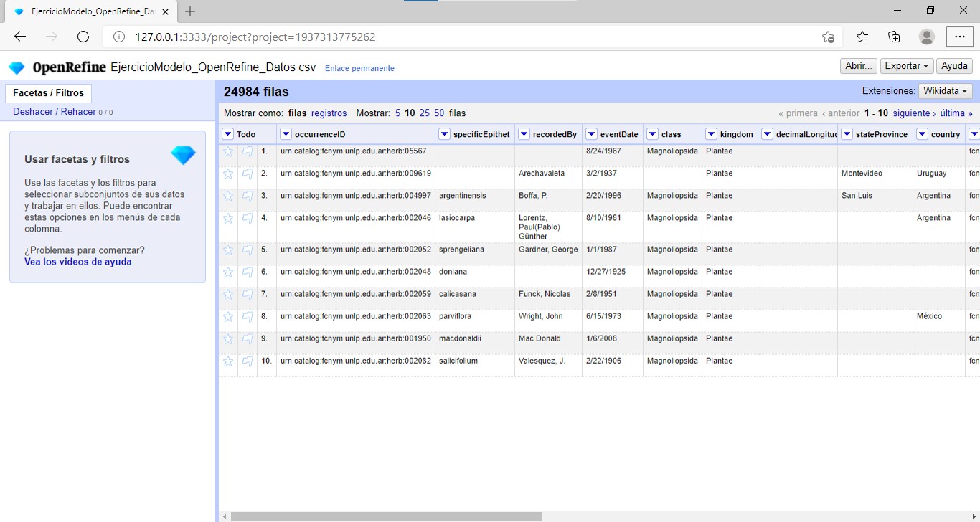Open browser settings and more menu
The width and height of the screenshot is (980, 522).
960,37
